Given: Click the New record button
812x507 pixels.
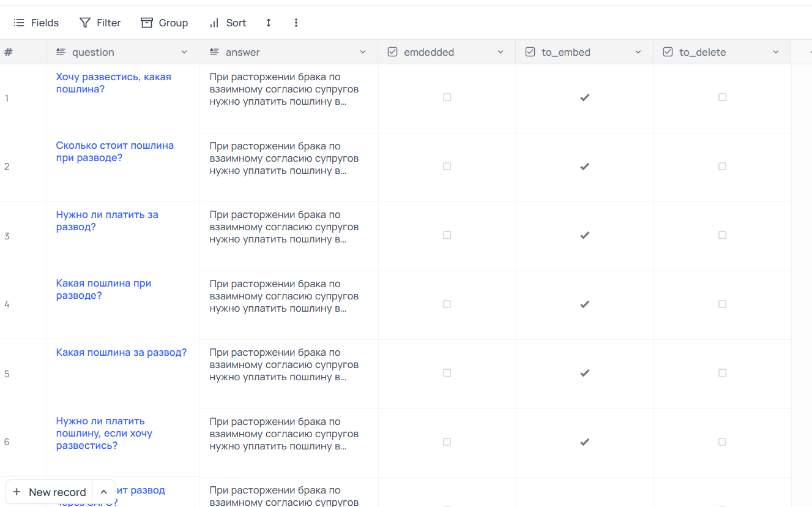Looking at the screenshot, I should click(x=50, y=492).
